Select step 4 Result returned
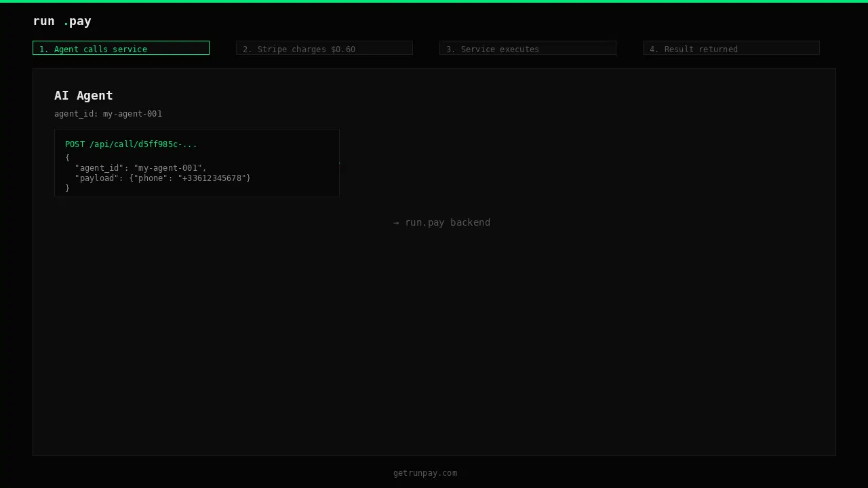 [x=731, y=48]
